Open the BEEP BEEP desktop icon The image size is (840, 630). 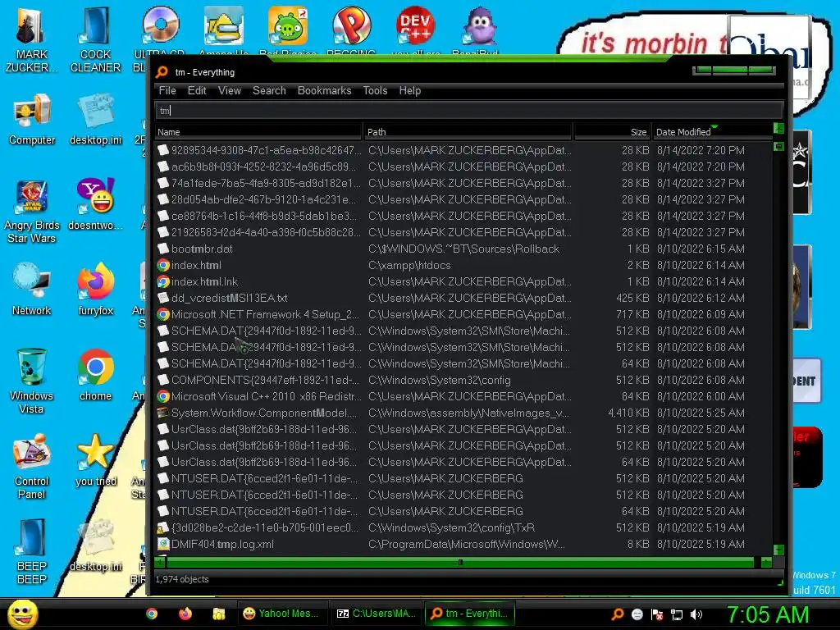(31, 552)
